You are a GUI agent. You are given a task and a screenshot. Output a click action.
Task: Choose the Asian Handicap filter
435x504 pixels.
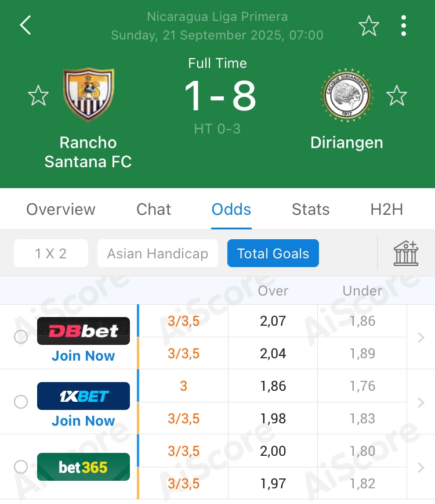point(158,253)
